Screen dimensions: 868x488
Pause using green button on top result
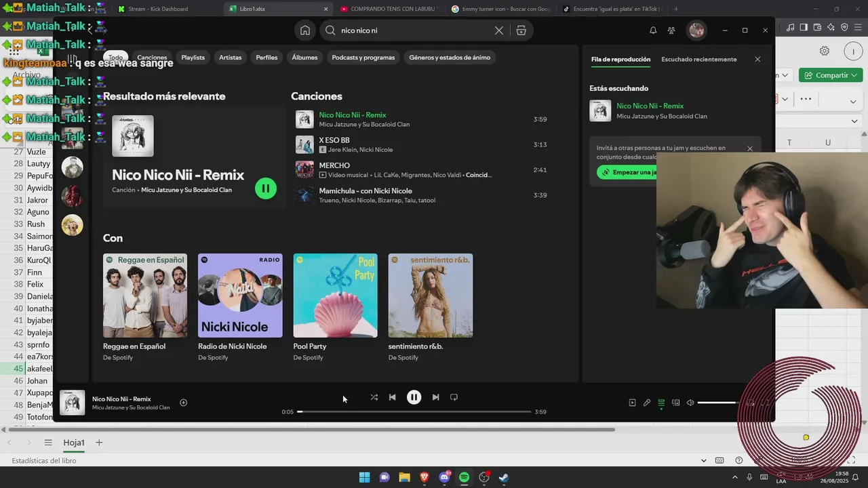[x=266, y=188]
